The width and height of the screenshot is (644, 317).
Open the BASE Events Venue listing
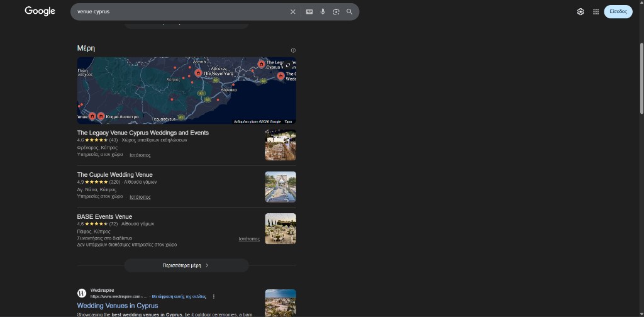click(105, 216)
